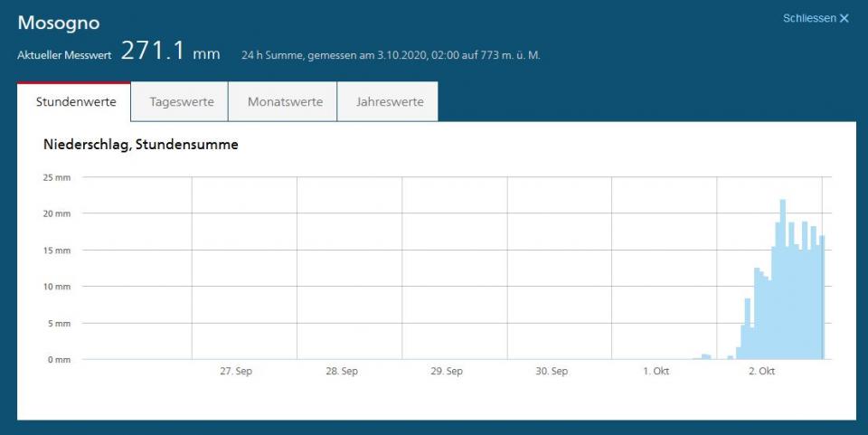Click the 0 mm y-axis label

[58, 360]
